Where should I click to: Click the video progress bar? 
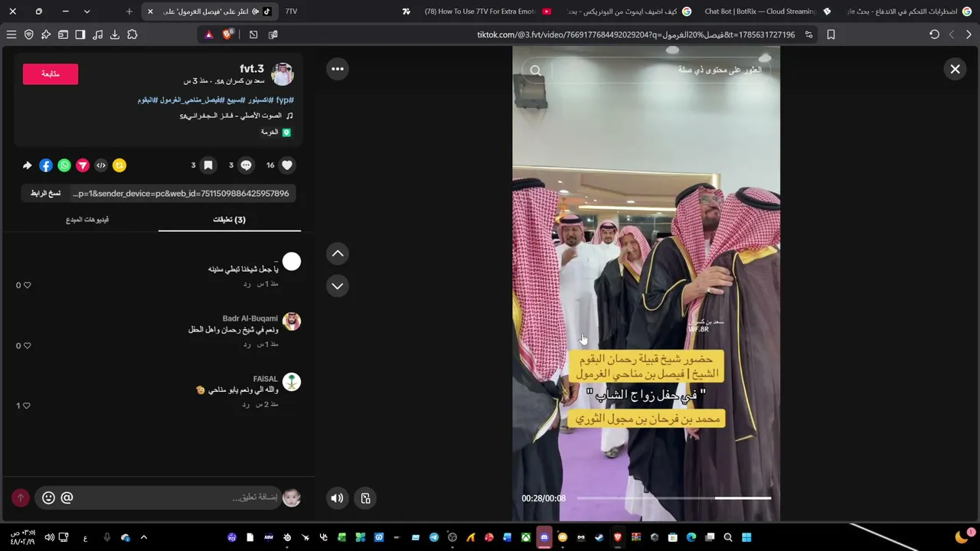point(674,498)
